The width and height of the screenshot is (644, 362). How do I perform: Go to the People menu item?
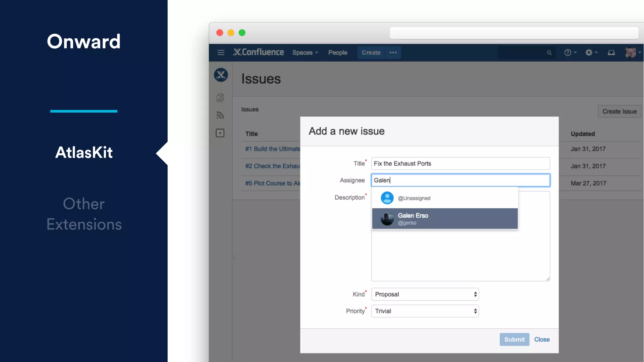[x=338, y=52]
